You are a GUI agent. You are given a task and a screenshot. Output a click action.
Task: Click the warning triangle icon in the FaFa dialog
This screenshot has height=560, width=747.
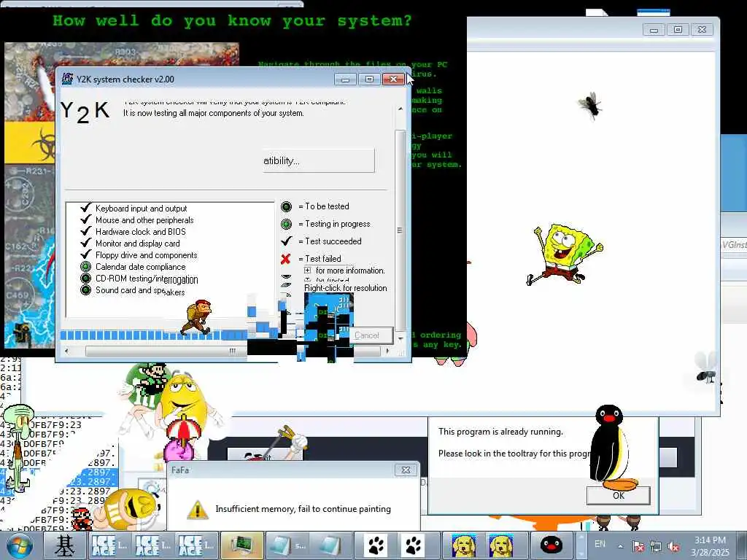pos(197,509)
